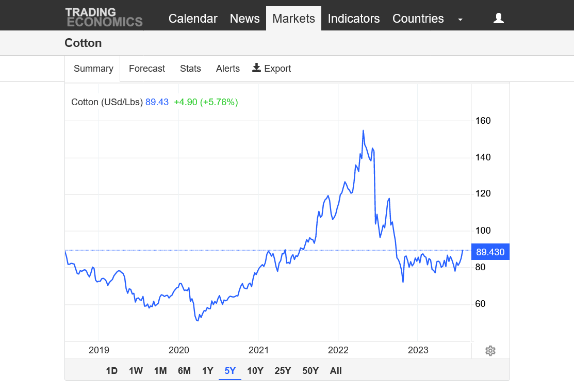Click the Cotton (USd/Lbs) chart label
574x392 pixels.
[x=107, y=102]
